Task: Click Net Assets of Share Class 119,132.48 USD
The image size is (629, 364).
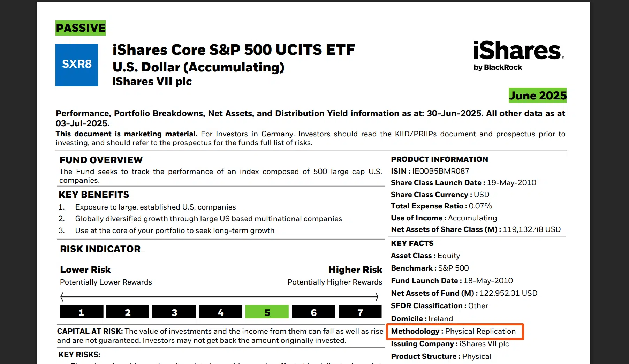Action: pos(476,229)
